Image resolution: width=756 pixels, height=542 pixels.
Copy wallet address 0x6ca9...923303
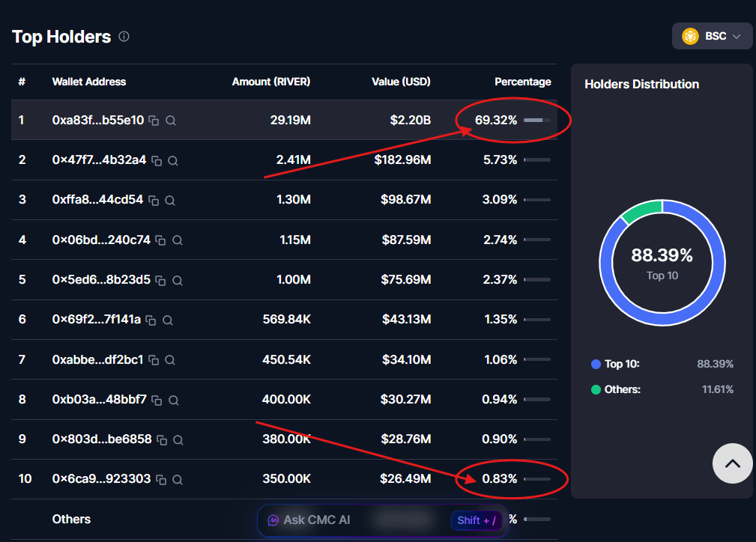[161, 480]
